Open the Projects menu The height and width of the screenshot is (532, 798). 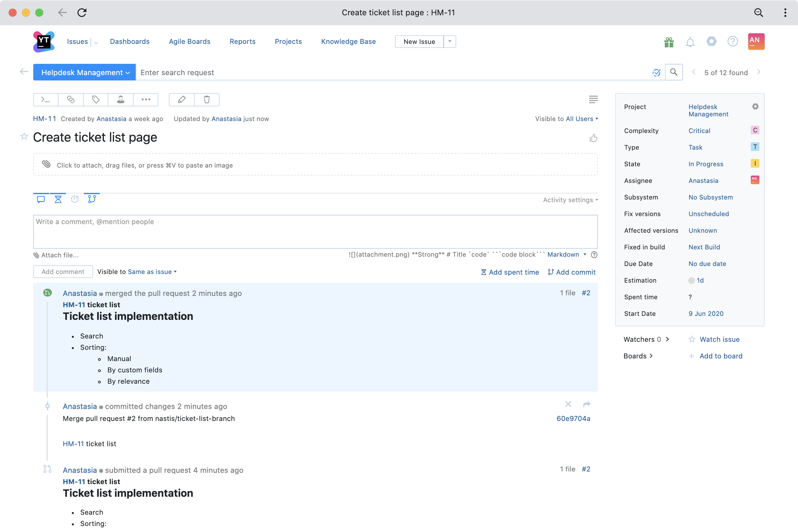288,41
